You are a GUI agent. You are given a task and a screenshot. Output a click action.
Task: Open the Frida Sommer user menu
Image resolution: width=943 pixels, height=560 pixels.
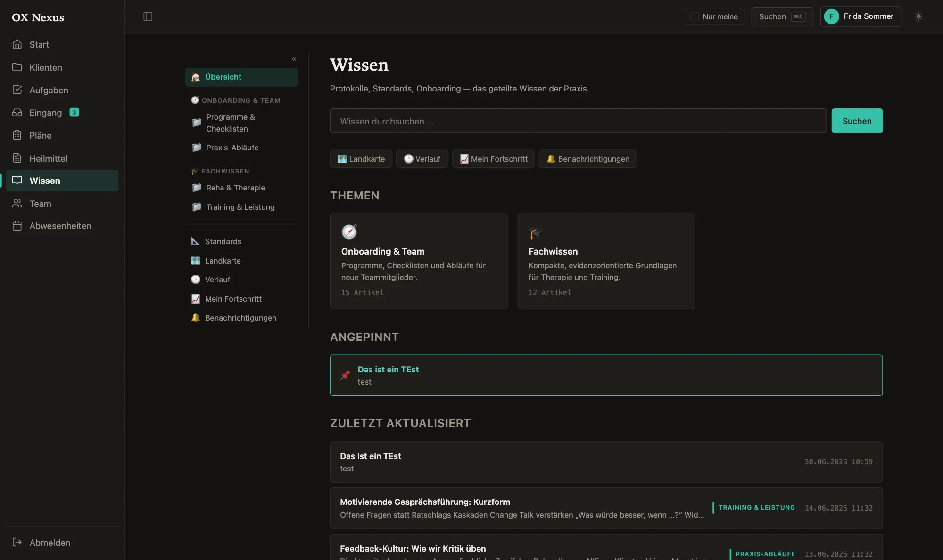point(860,16)
